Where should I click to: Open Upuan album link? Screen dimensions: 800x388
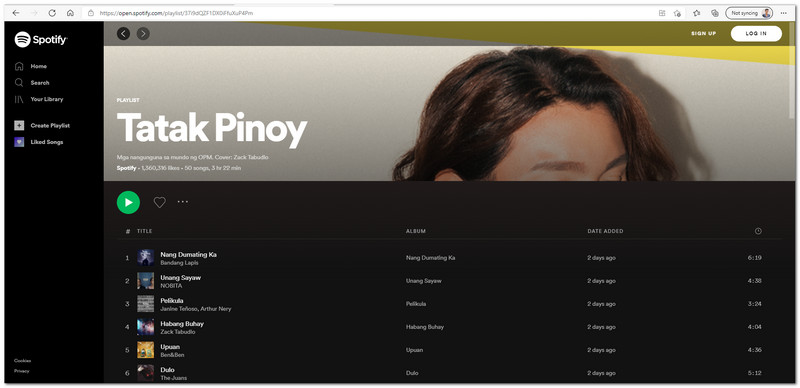414,350
